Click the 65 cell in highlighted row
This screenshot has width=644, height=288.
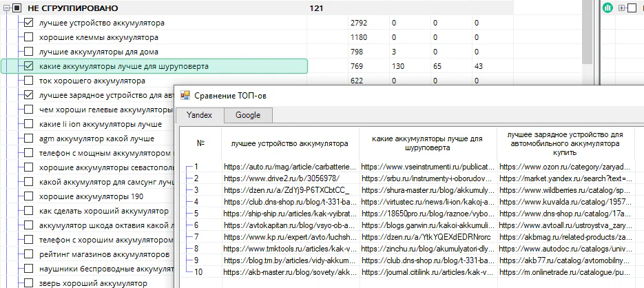click(x=437, y=66)
